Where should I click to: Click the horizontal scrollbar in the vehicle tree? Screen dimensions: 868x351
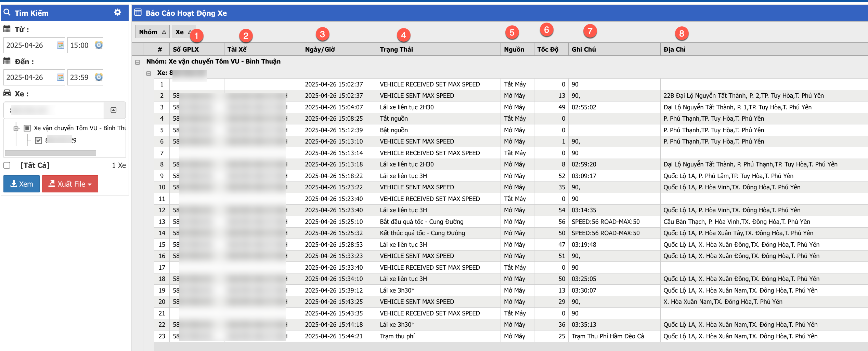coord(50,153)
